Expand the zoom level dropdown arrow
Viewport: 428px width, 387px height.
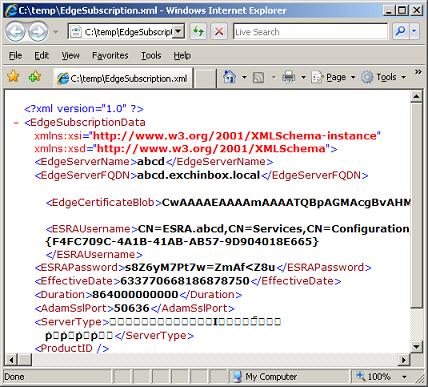pyautogui.click(x=404, y=377)
